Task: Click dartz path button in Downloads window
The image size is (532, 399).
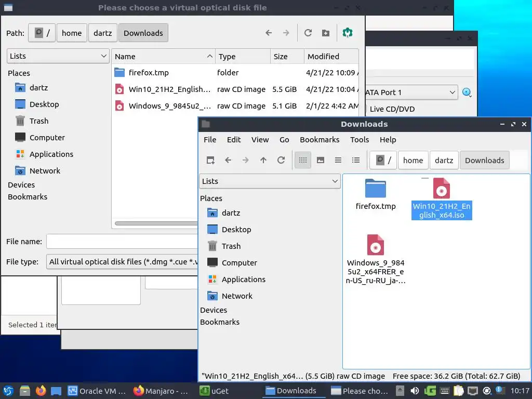Action: [444, 160]
